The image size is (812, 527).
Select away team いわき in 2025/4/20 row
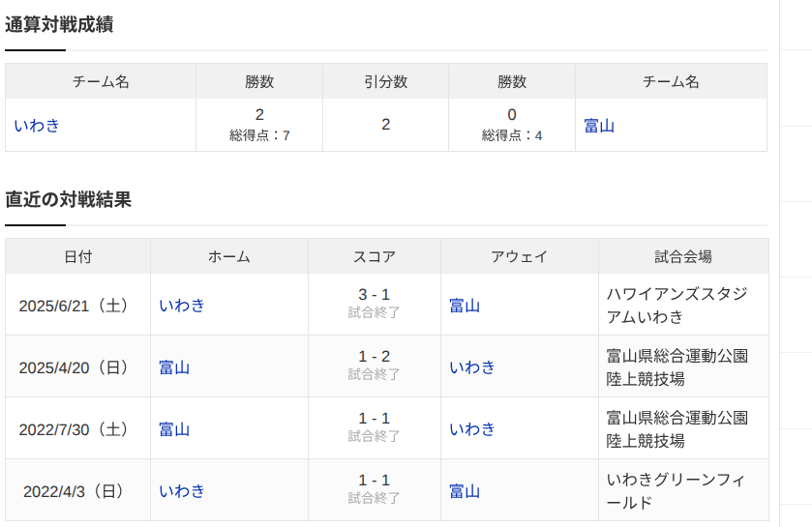tap(472, 367)
